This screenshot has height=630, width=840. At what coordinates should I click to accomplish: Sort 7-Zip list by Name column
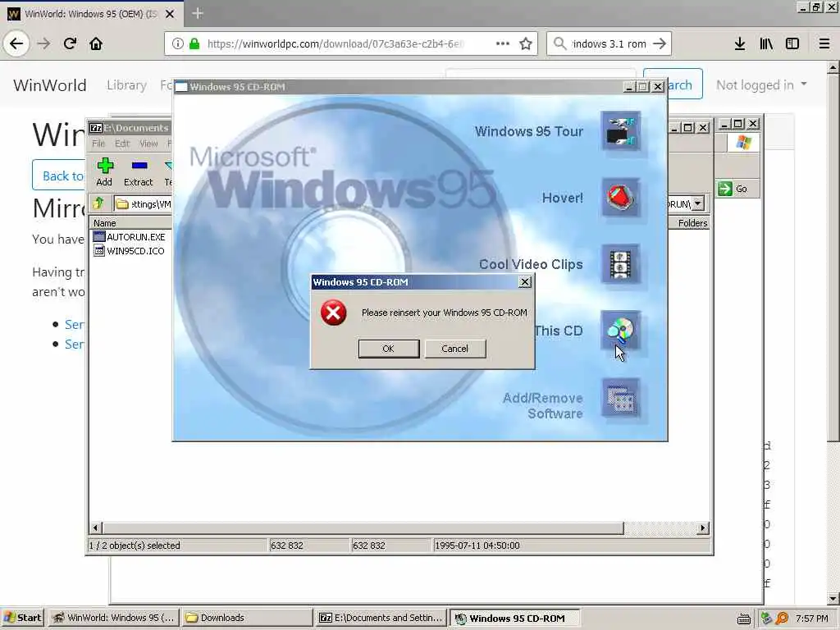pyautogui.click(x=130, y=223)
